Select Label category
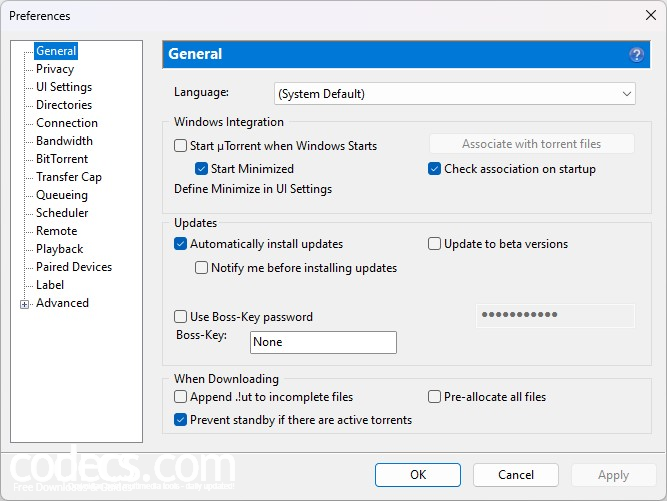 pyautogui.click(x=50, y=285)
